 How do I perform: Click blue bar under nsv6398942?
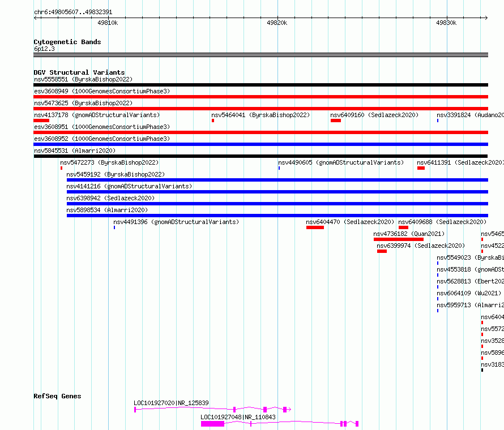point(277,204)
